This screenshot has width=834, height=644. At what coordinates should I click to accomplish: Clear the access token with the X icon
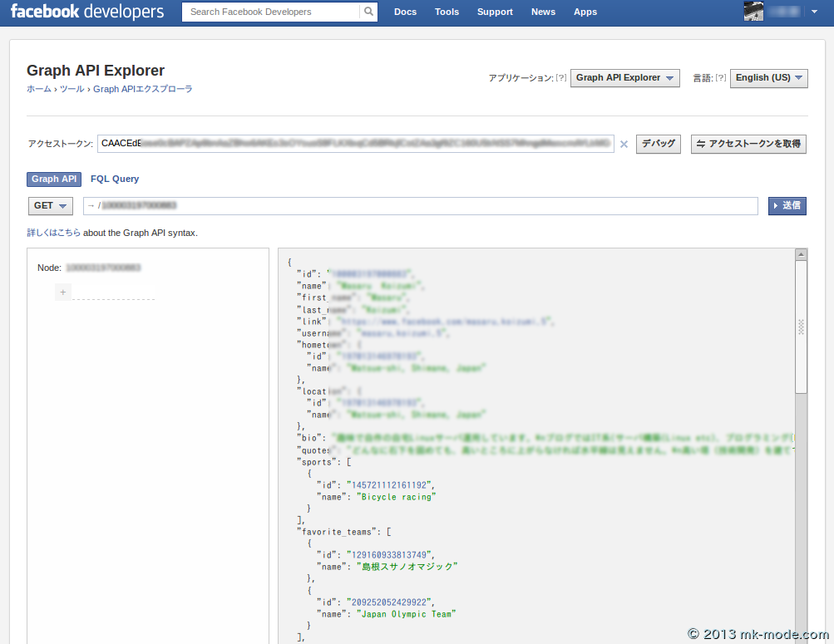coord(624,144)
